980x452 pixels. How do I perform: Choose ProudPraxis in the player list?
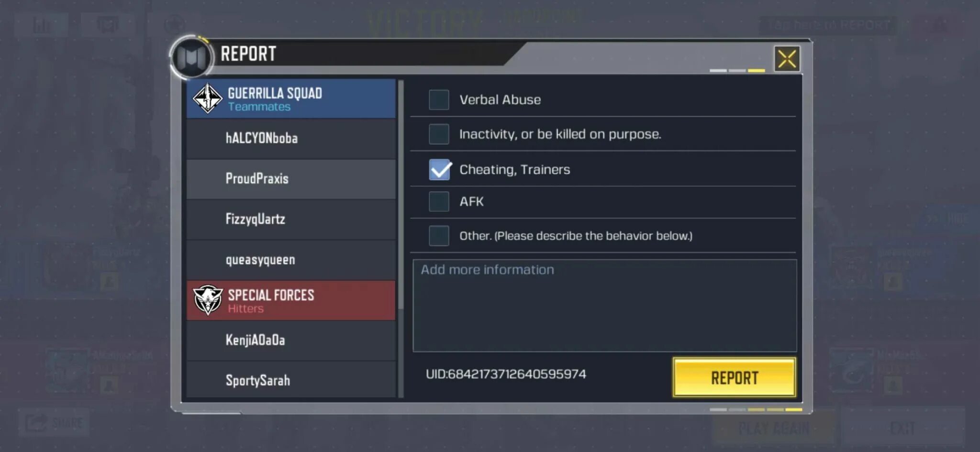click(291, 179)
